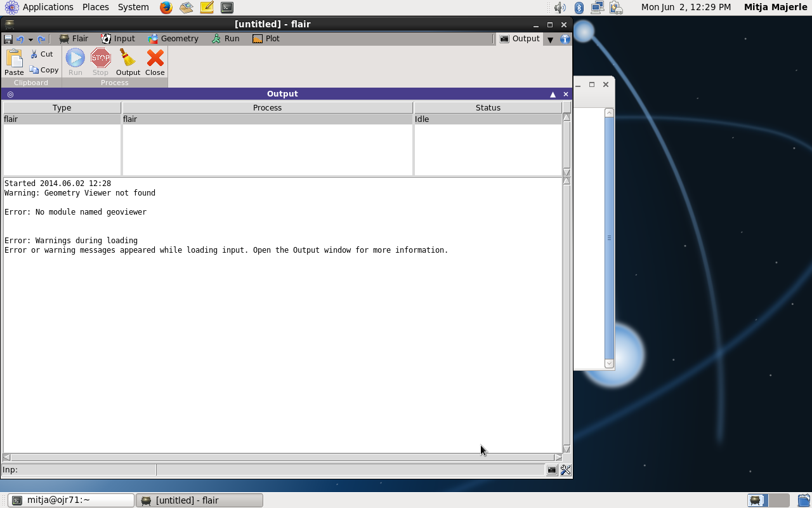
Task: Click the process list scrollbar up arrow
Action: tap(566, 117)
